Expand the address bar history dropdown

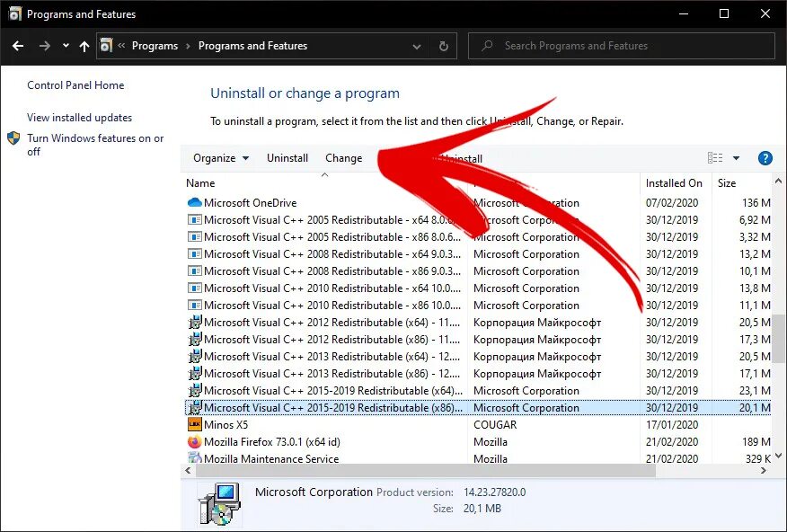pyautogui.click(x=417, y=46)
